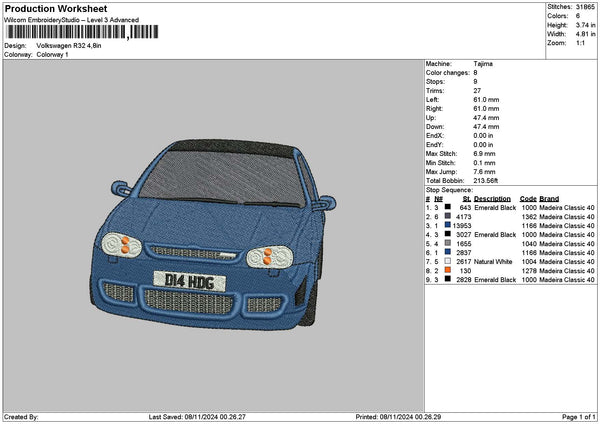600x424 pixels.
Task: Click the blue swatch in the 2837-stitch row
Action: tap(447, 252)
